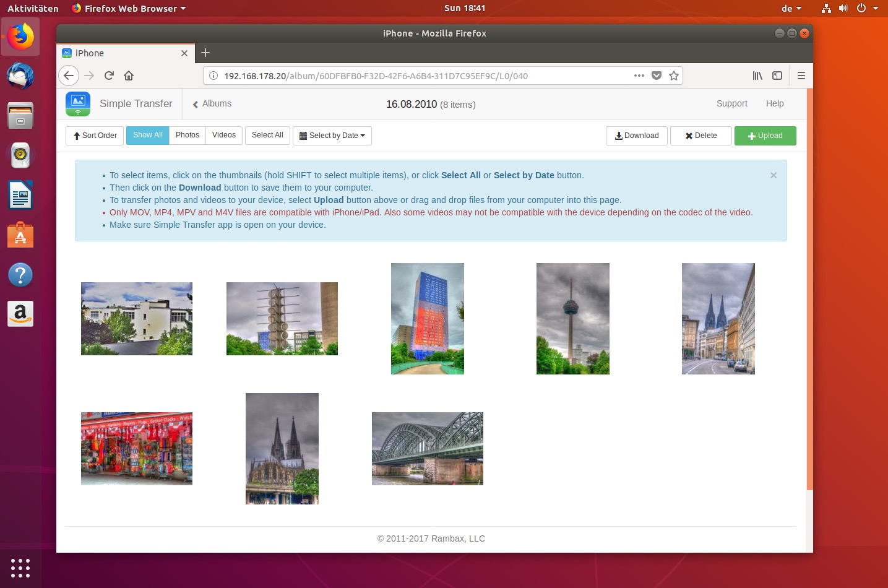Go to the Firefox home page icon

click(129, 76)
